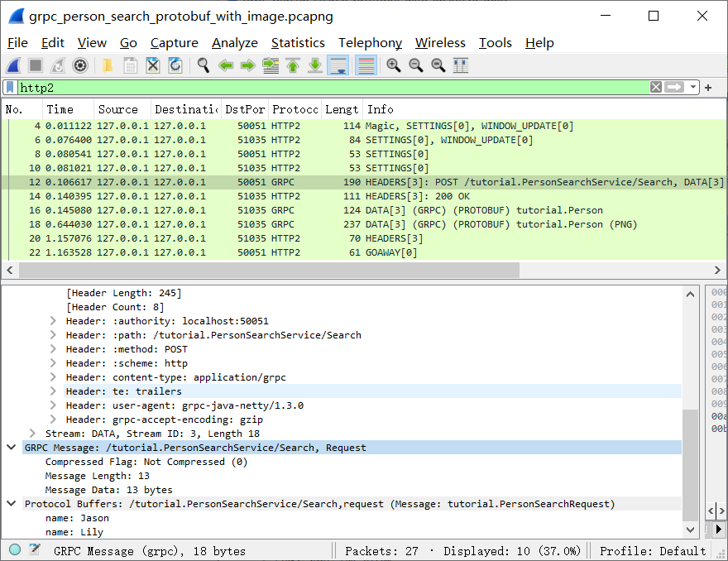Start capturing packets with the shark fin icon
Screen dimensions: 728x561
pos(12,65)
